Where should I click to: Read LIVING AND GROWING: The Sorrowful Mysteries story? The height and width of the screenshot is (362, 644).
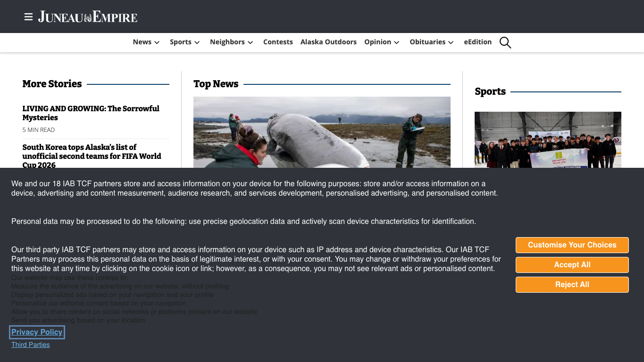tap(91, 113)
